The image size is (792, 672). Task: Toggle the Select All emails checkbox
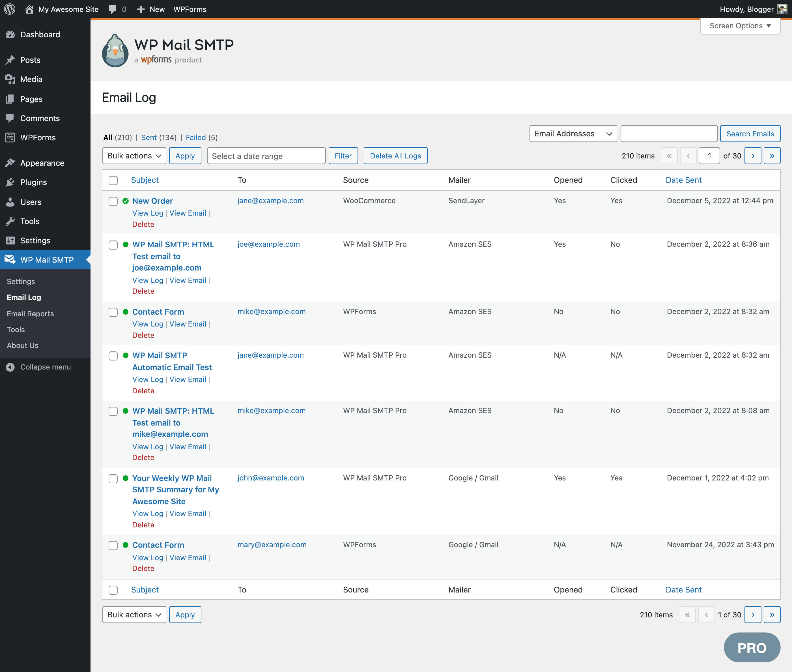click(x=113, y=180)
